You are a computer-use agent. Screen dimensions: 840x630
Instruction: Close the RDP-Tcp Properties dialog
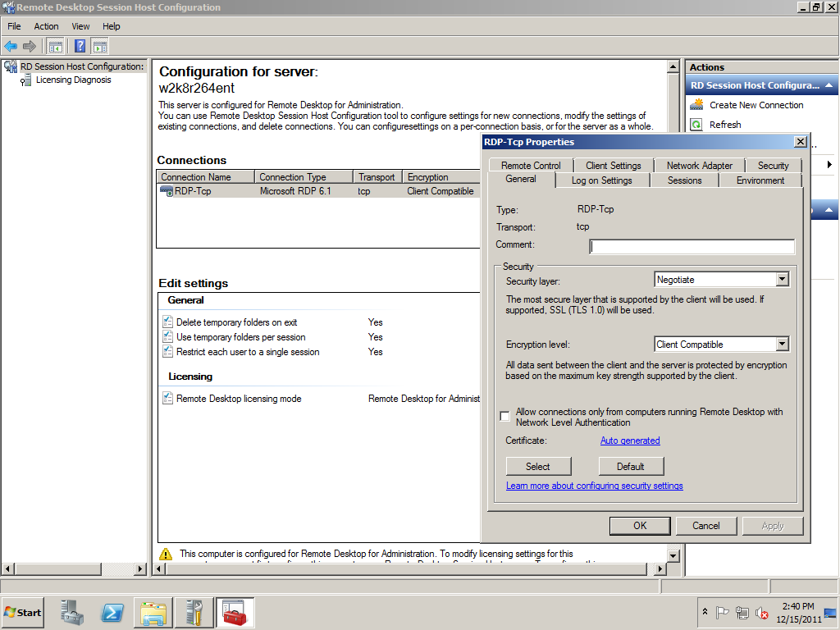(x=801, y=141)
